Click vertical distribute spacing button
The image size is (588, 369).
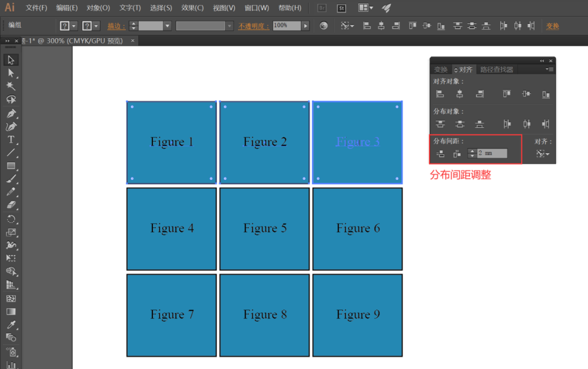[440, 153]
